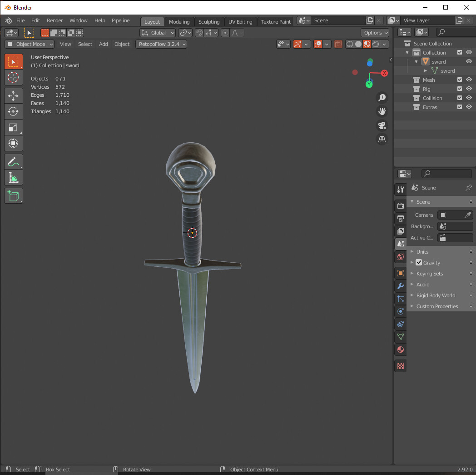Open the World properties tab
476x475 pixels.
[x=400, y=257]
